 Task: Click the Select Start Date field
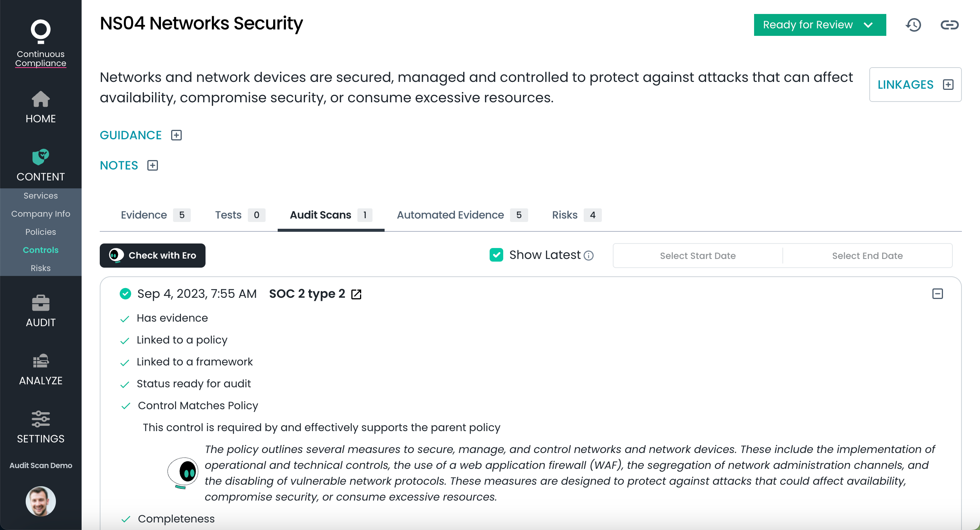(x=698, y=256)
